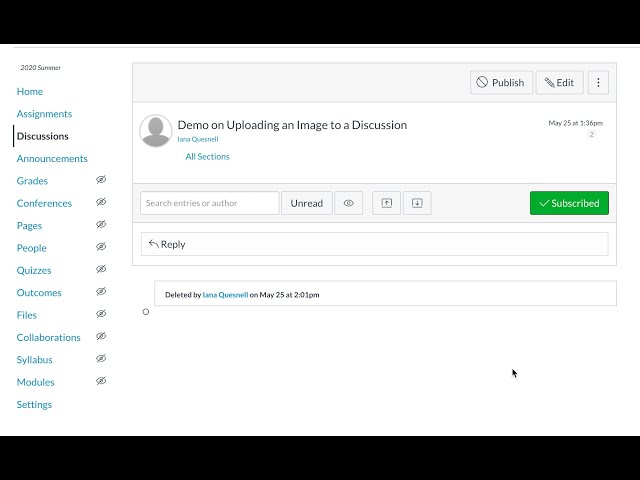Screen dimensions: 640x480
Task: Open the three-dot options menu
Action: (598, 83)
